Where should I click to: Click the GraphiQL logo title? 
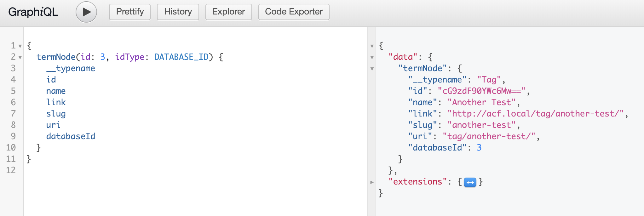tap(33, 12)
